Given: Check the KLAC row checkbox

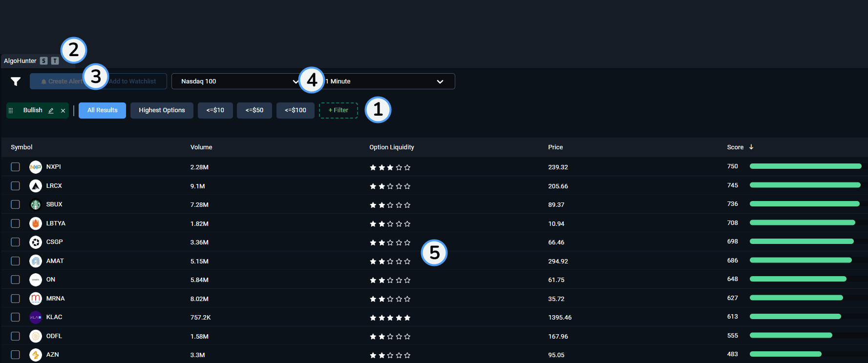Looking at the screenshot, I should (16, 317).
